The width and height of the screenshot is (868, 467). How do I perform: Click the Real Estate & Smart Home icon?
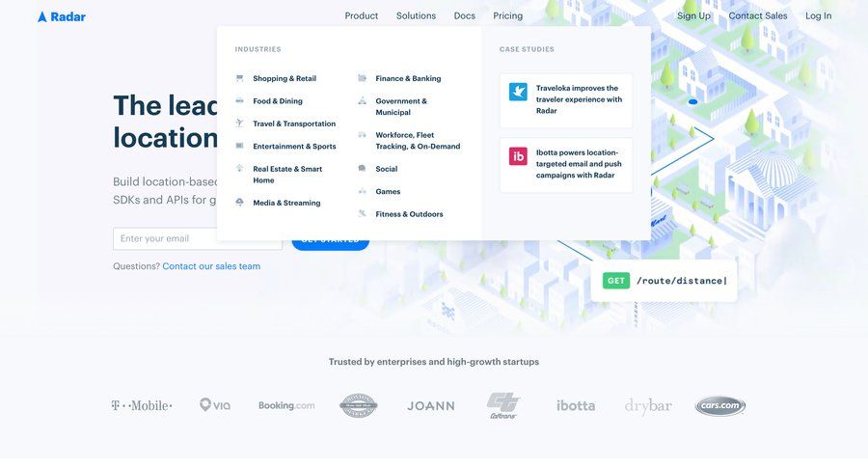pyautogui.click(x=240, y=168)
